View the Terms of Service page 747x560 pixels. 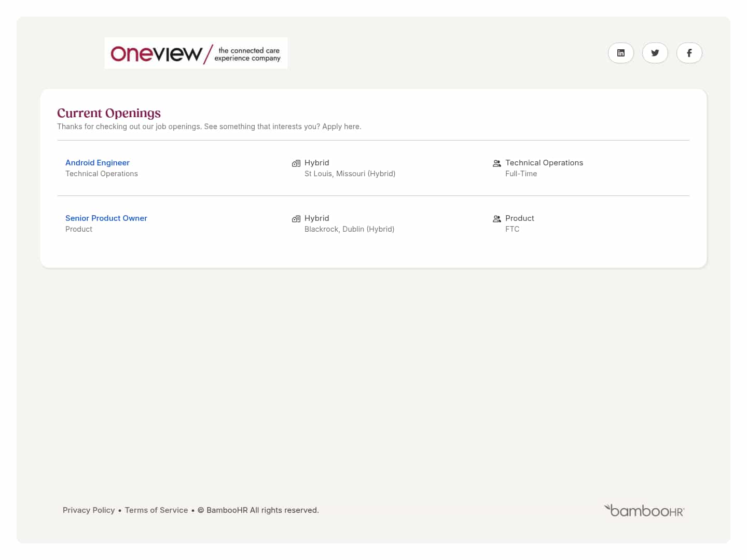point(156,510)
